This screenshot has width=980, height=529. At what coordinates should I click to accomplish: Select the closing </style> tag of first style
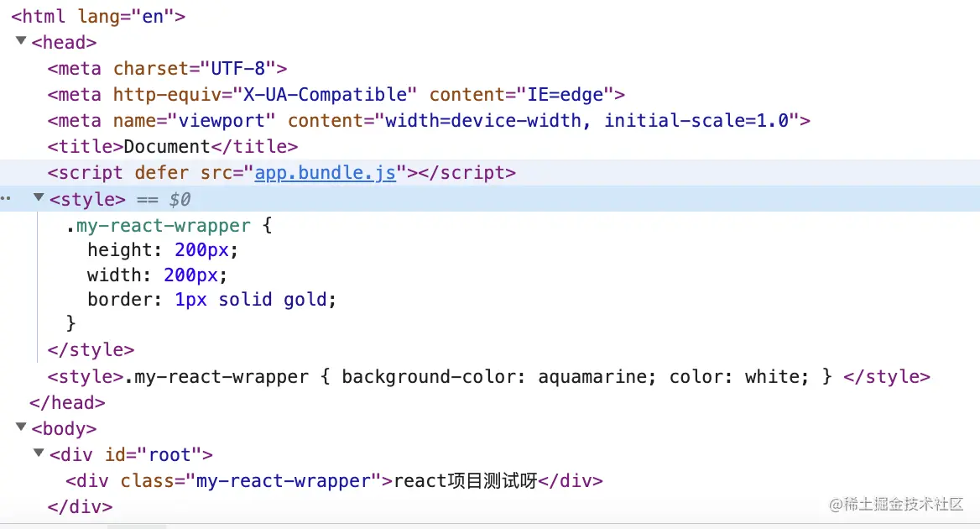coord(91,349)
